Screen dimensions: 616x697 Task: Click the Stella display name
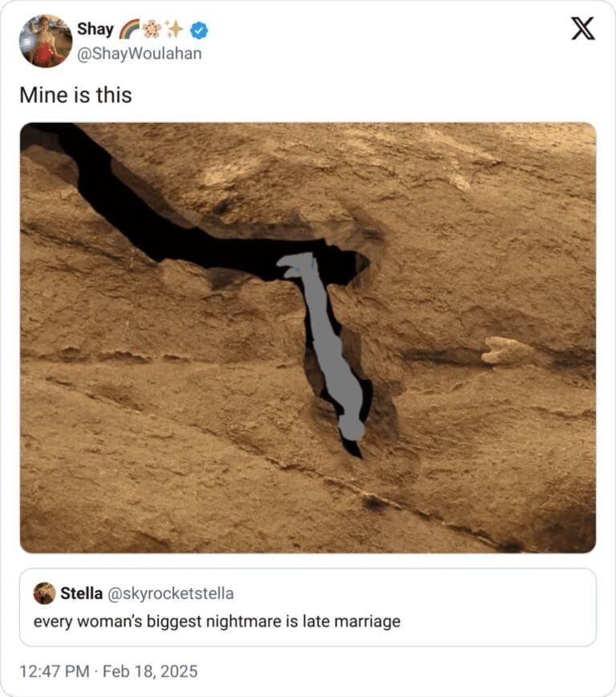81,594
